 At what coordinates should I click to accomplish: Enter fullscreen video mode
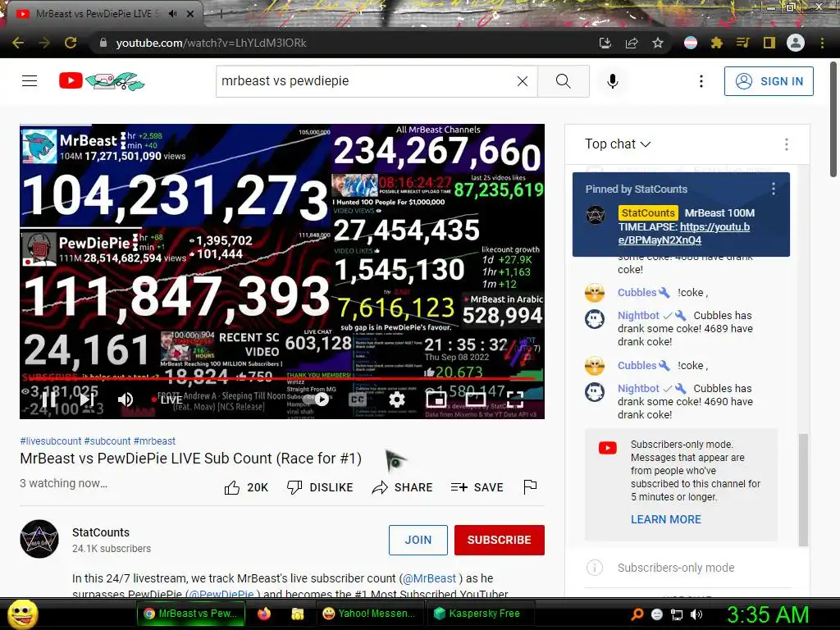(515, 399)
